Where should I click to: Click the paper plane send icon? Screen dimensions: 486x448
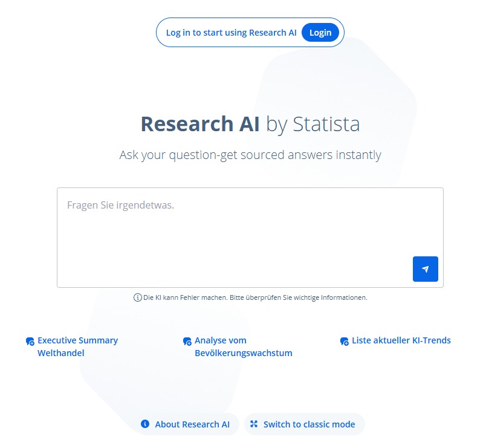click(x=426, y=269)
